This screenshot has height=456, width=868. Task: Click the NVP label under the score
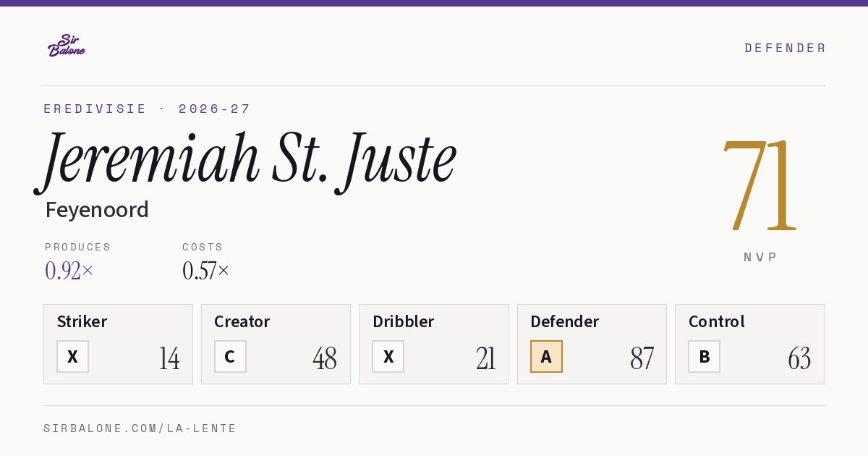tap(760, 257)
